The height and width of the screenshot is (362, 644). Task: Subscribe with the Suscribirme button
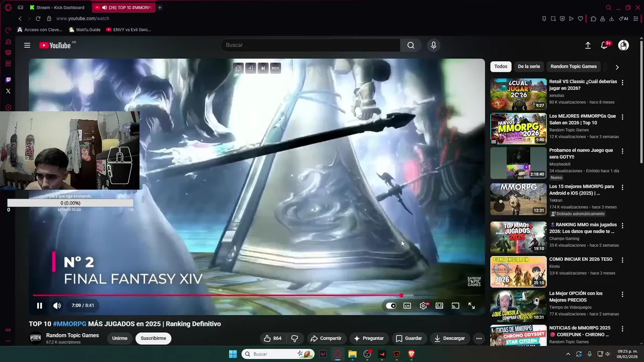(153, 338)
